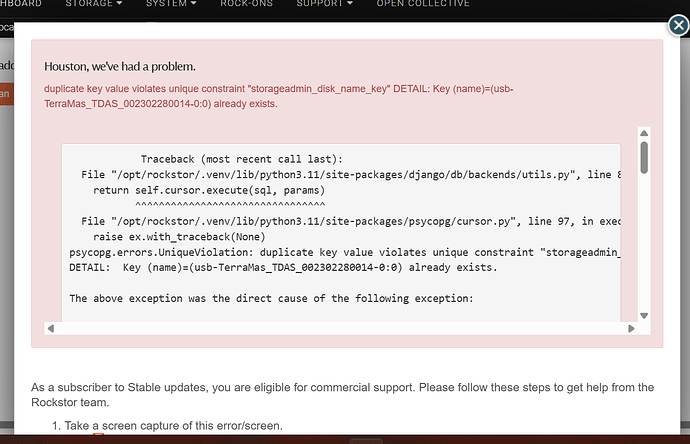
Task: Go to the ROCK-ONS page
Action: pos(246,4)
